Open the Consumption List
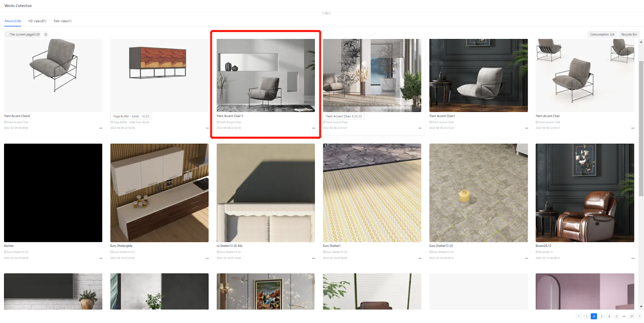Viewport: 644px width, 323px height. pyautogui.click(x=602, y=35)
